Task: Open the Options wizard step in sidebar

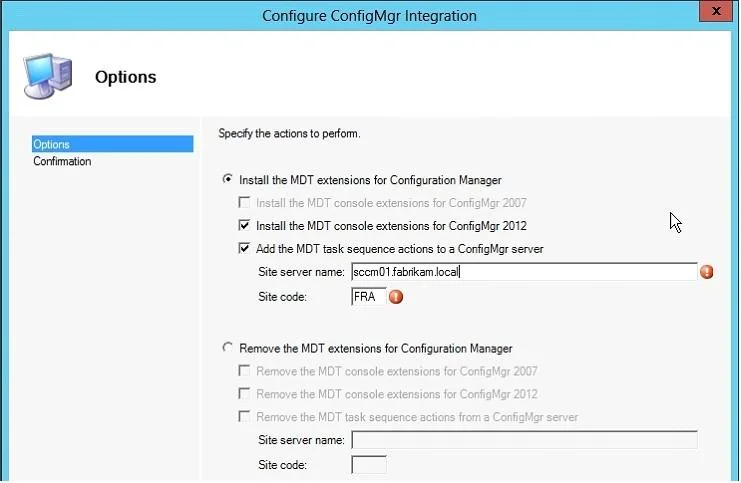Action: click(112, 144)
